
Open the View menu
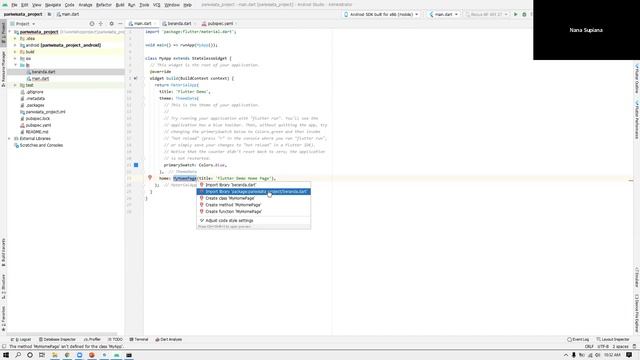pyautogui.click(x=36, y=5)
